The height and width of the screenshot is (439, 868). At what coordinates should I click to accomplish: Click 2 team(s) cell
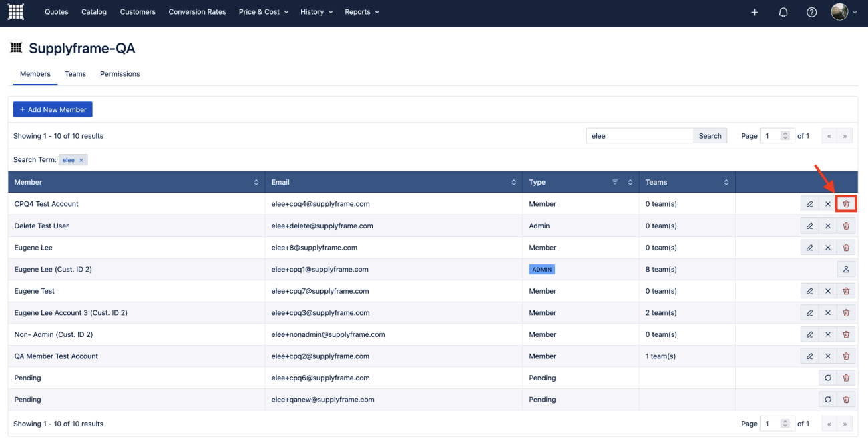(661, 313)
